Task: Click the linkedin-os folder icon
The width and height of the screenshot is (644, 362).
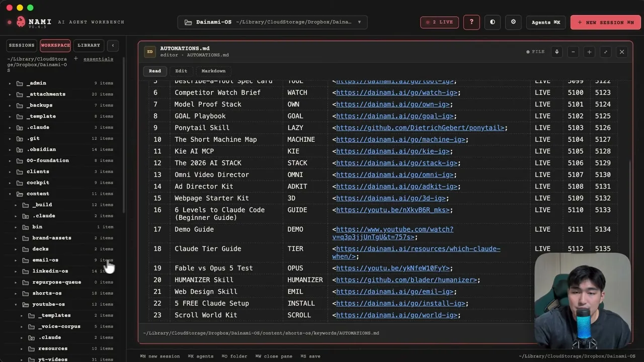Action: [26, 271]
